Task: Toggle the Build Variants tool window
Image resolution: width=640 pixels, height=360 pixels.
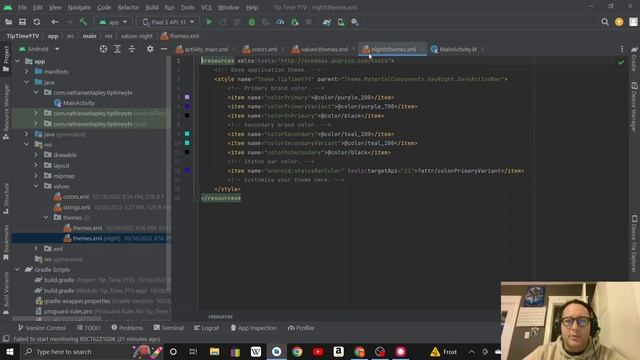Action: point(6,293)
